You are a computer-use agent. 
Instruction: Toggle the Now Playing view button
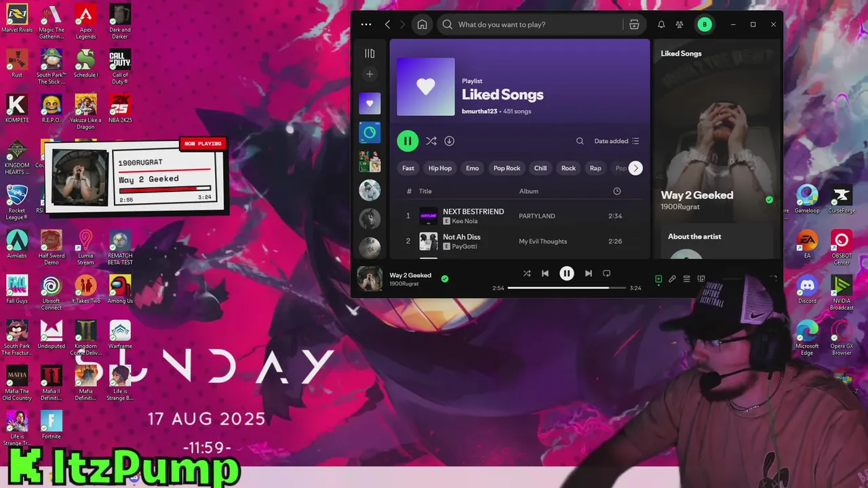tap(658, 279)
